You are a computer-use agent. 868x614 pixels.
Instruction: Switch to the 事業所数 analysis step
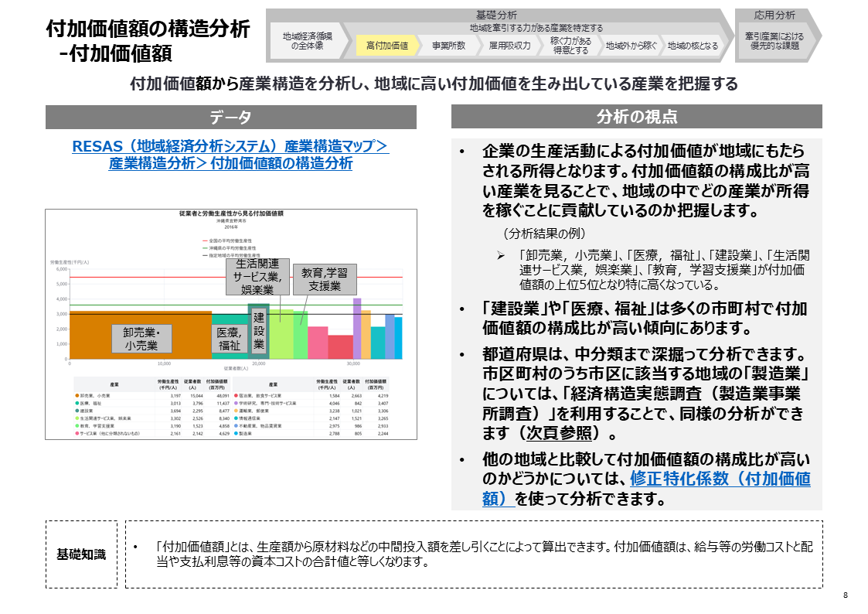pyautogui.click(x=449, y=46)
